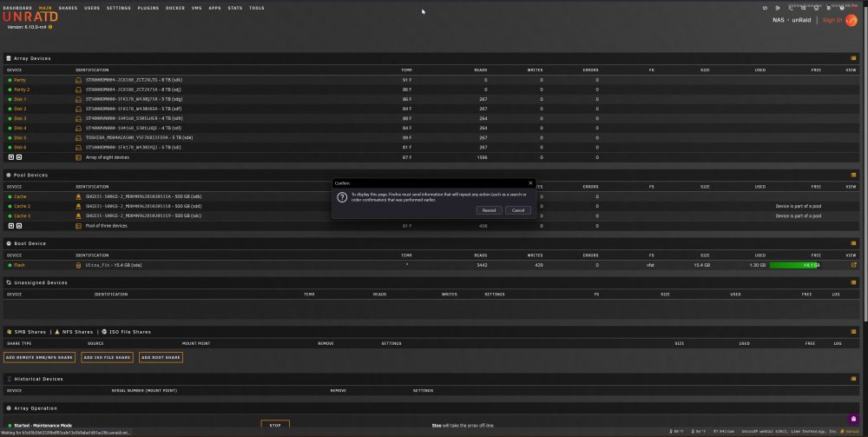Spin down array disks with down-arrow icon
868x437 pixels.
[11, 157]
